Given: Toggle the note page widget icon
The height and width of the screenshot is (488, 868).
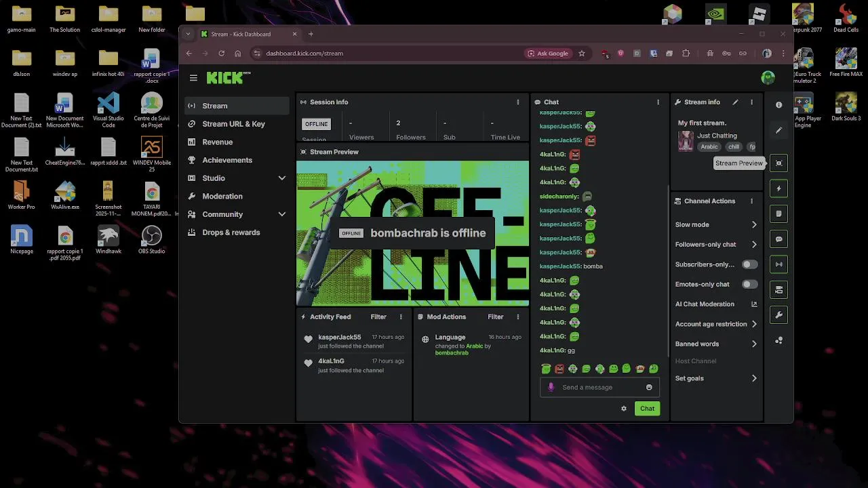Looking at the screenshot, I should tap(778, 213).
